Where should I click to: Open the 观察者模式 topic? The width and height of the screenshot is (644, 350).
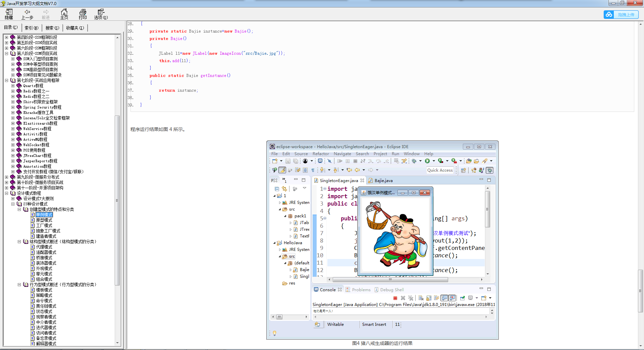click(46, 317)
